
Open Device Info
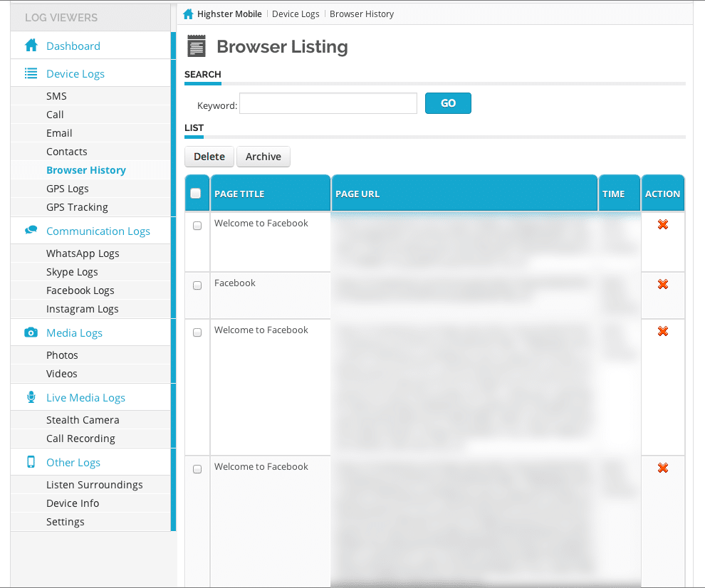tap(73, 503)
